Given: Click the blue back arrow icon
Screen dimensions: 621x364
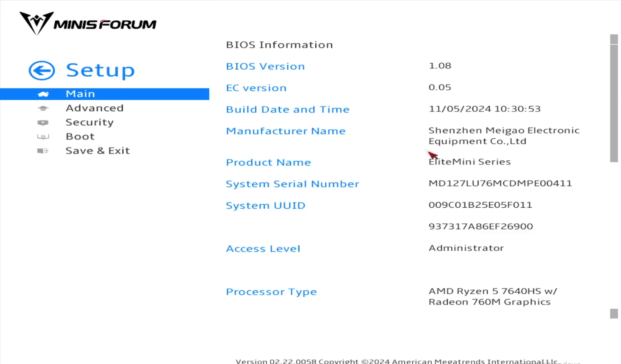Looking at the screenshot, I should 42,71.
